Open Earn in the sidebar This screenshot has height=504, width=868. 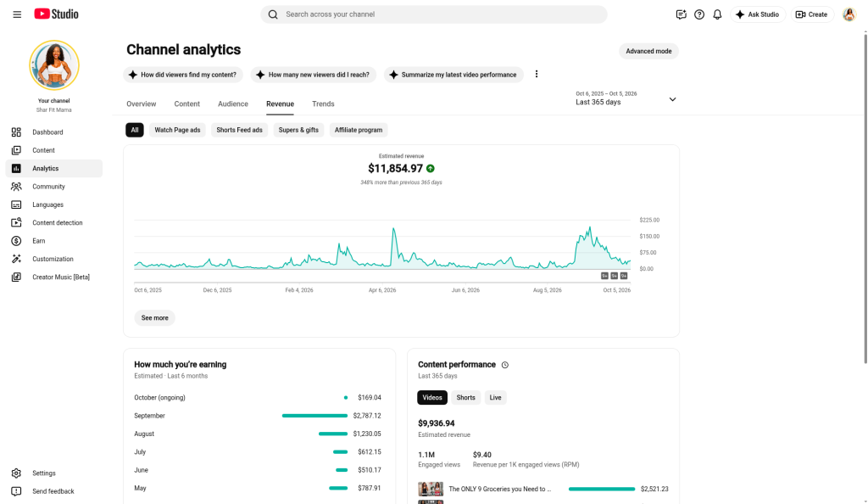(x=53, y=241)
